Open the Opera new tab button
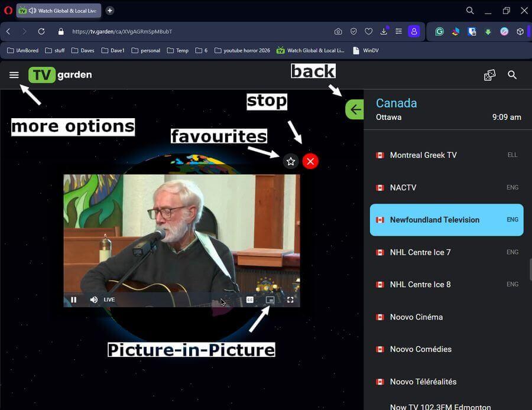 pyautogui.click(x=110, y=11)
